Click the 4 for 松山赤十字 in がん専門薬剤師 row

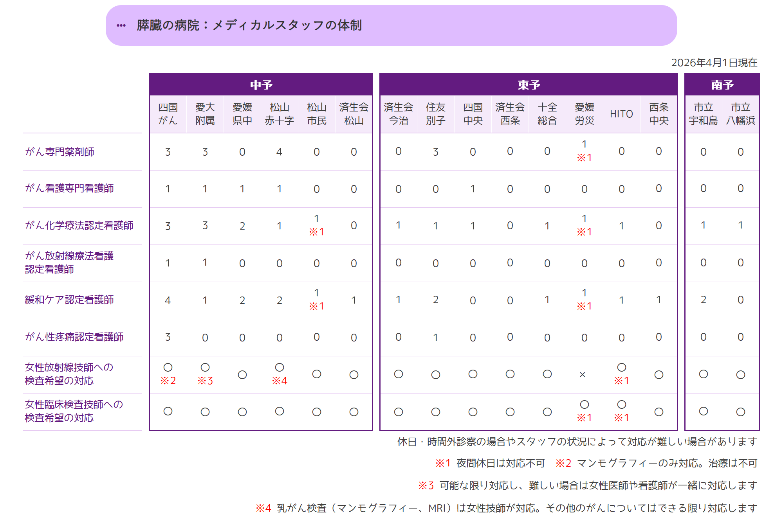[x=280, y=152]
